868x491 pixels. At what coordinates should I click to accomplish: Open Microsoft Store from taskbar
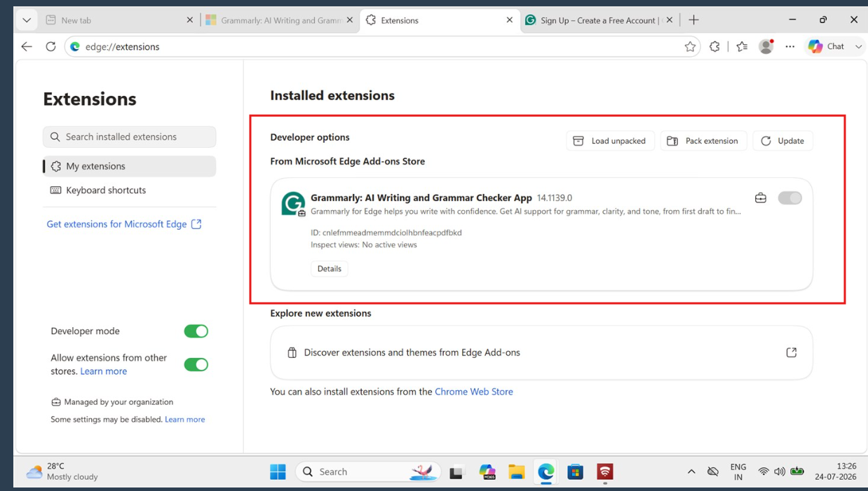tap(576, 472)
